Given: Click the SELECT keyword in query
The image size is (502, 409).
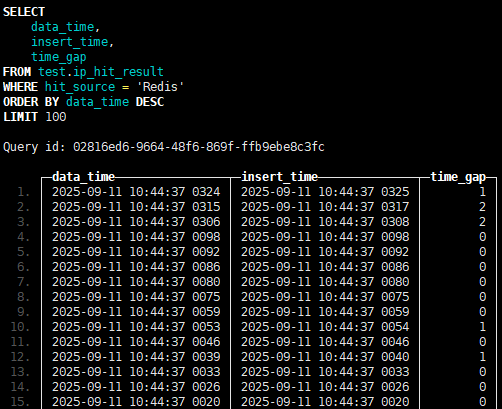Looking at the screenshot, I should click(24, 12).
